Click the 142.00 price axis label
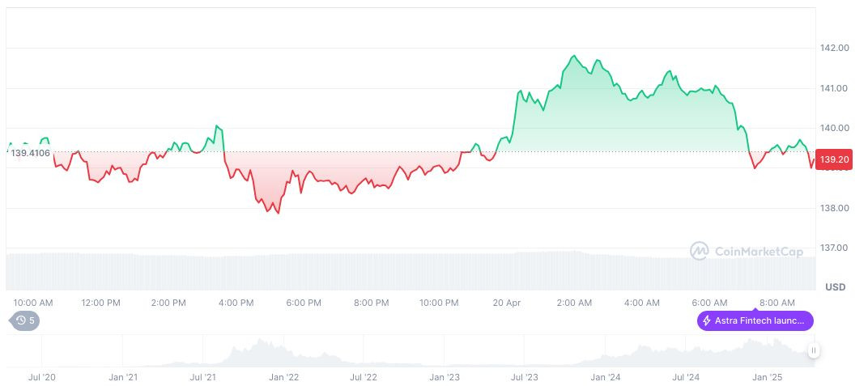The image size is (868, 386). point(835,49)
